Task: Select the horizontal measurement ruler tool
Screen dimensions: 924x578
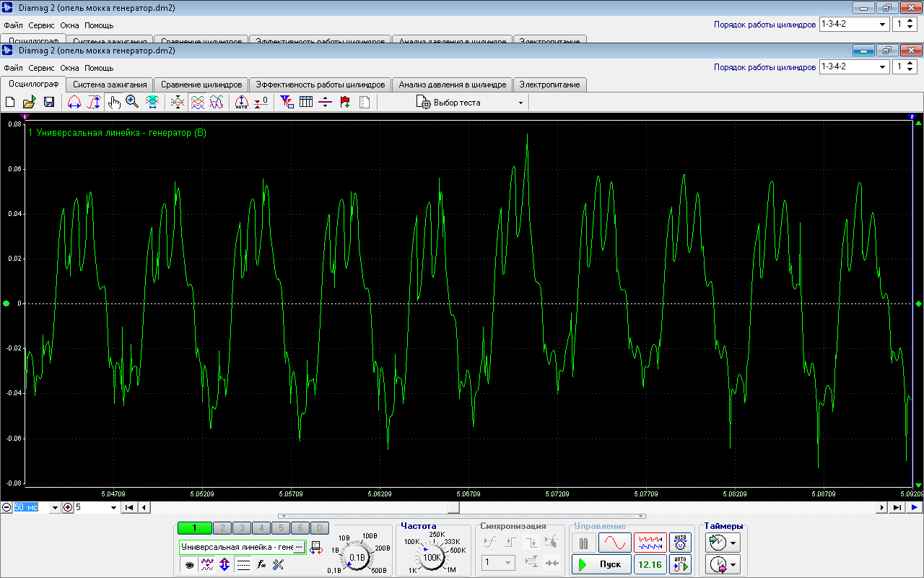Action: (74, 103)
